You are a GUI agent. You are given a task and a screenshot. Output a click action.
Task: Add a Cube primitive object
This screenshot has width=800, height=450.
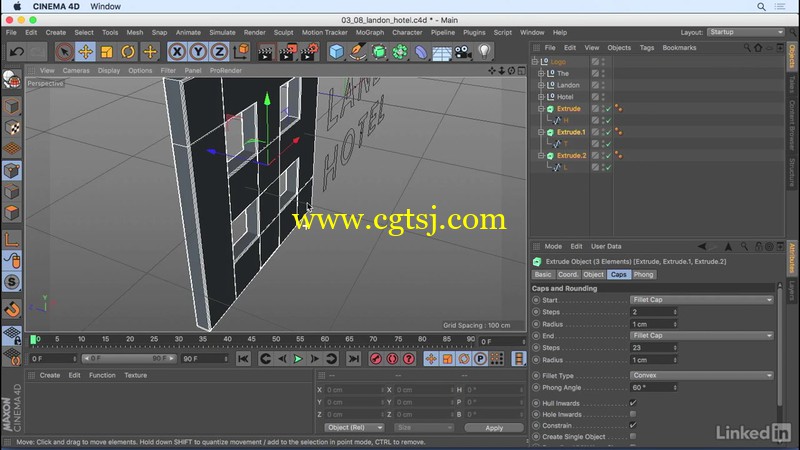point(336,52)
